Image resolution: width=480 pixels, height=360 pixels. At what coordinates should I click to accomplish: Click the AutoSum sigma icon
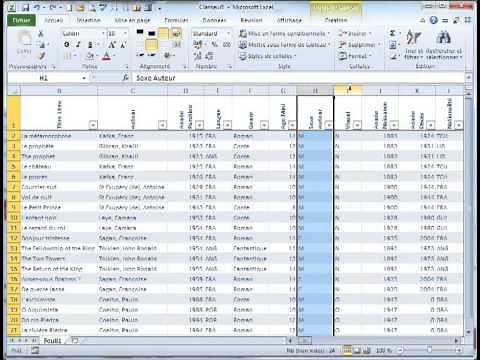pos(393,33)
